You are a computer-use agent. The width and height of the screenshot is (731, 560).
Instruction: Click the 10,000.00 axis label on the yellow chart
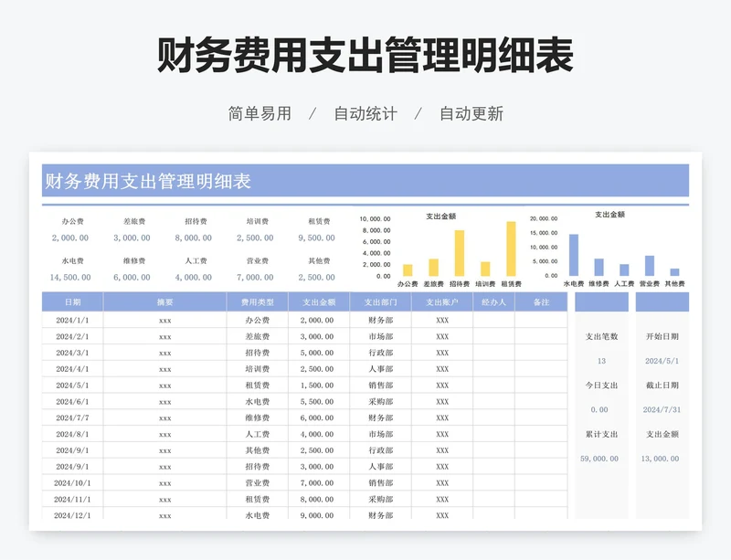coord(375,218)
